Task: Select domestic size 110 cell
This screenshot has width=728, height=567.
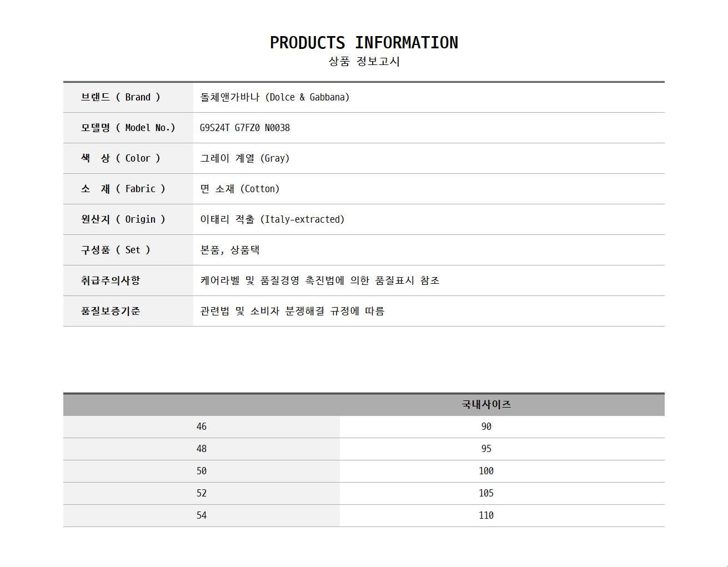Action: pyautogui.click(x=486, y=515)
